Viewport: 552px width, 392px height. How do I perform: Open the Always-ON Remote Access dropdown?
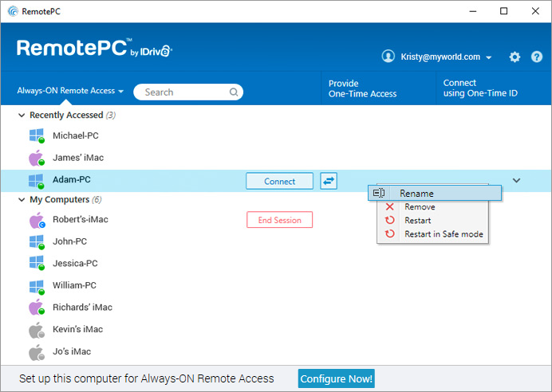(x=70, y=91)
